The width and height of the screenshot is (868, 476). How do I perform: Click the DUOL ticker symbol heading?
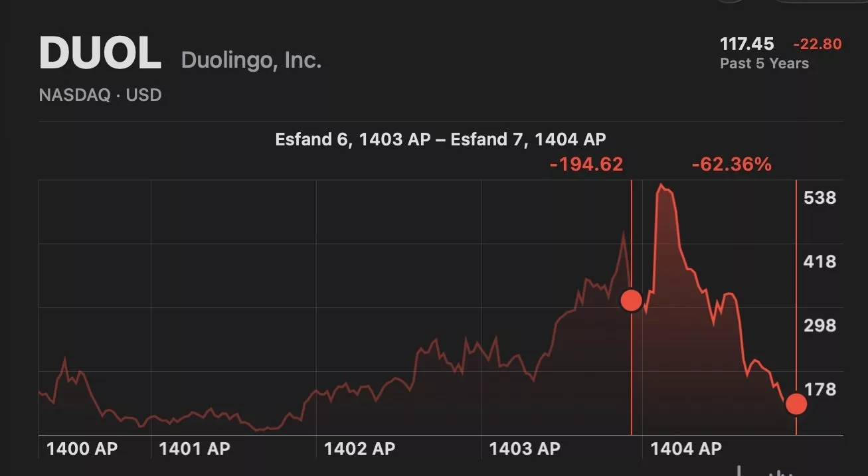(x=100, y=54)
